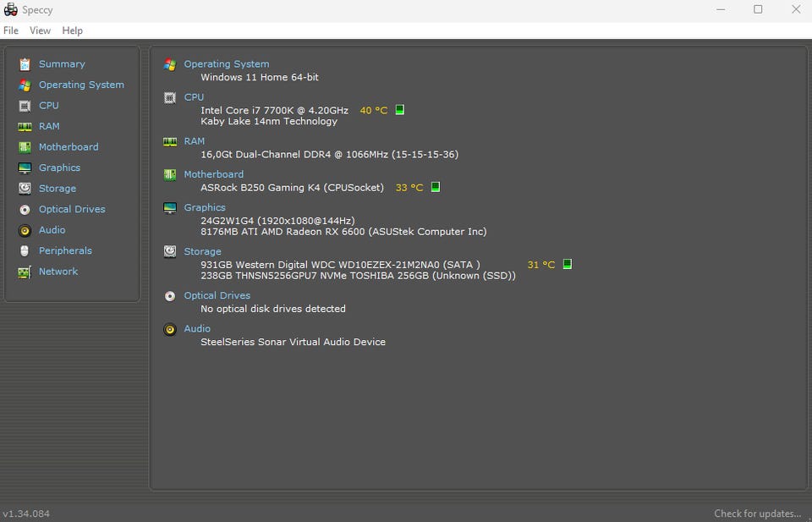Screen dimensions: 812x522
Task: Click the 'Kaby Lake 14nm Technology' line
Action: pos(269,121)
